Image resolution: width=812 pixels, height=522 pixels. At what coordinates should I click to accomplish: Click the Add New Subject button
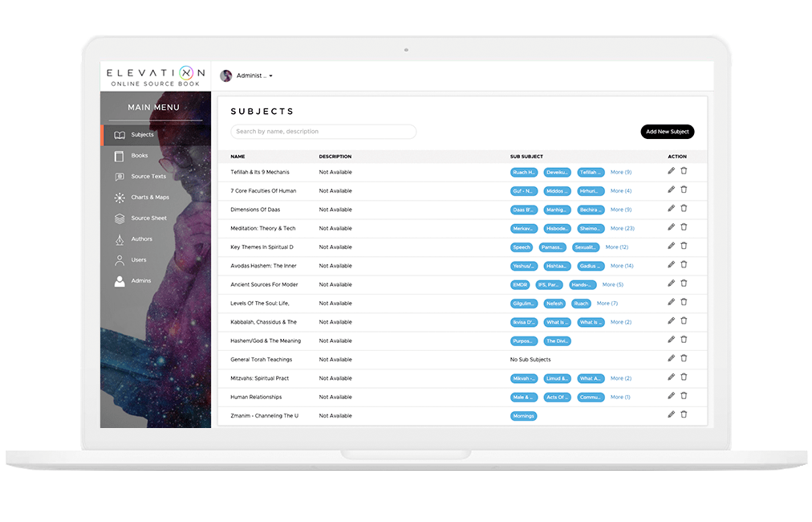(x=667, y=132)
